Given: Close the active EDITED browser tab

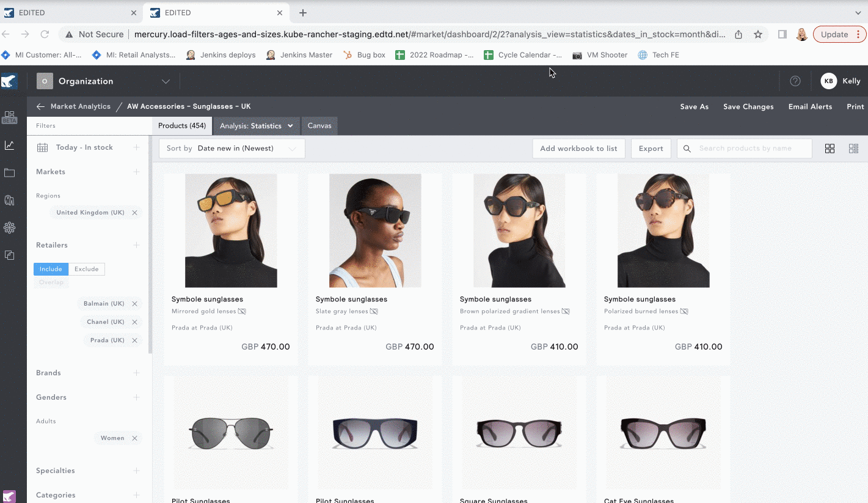Looking at the screenshot, I should click(x=280, y=13).
